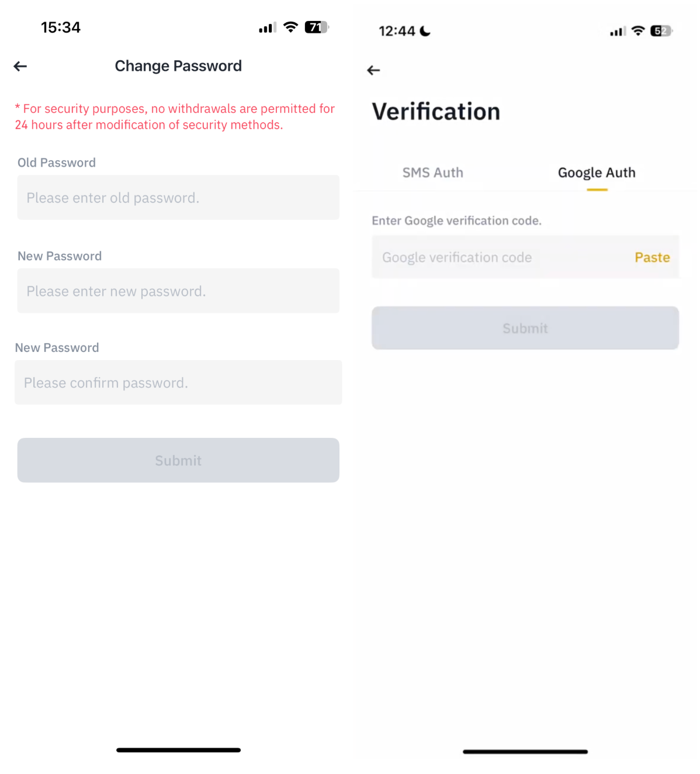Image resolution: width=700 pixels, height=774 pixels.
Task: Tap the cellular signal bars beside battery 71
Action: click(268, 28)
